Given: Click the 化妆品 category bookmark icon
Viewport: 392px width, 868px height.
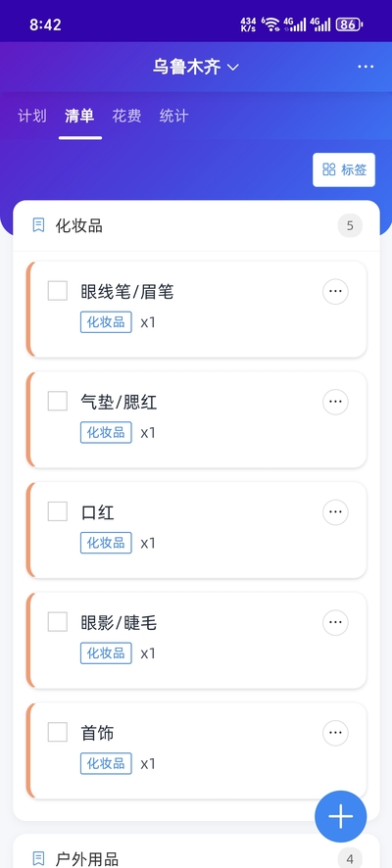Looking at the screenshot, I should click(x=38, y=225).
